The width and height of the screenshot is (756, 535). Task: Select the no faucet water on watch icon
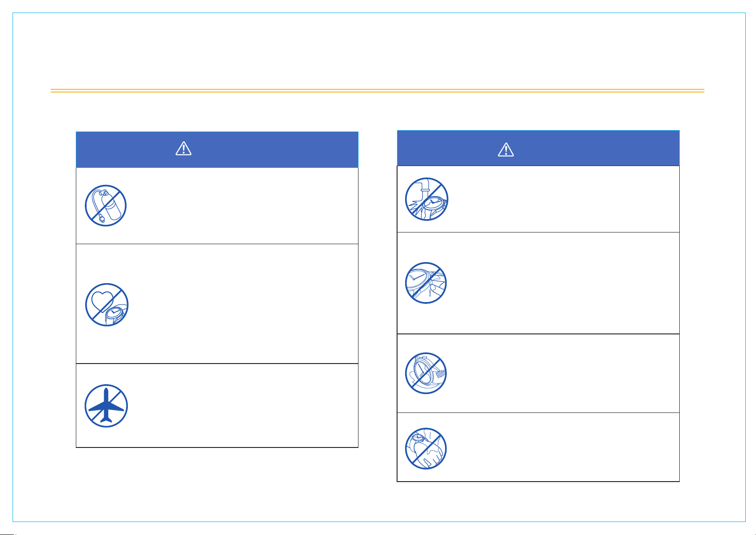[426, 199]
